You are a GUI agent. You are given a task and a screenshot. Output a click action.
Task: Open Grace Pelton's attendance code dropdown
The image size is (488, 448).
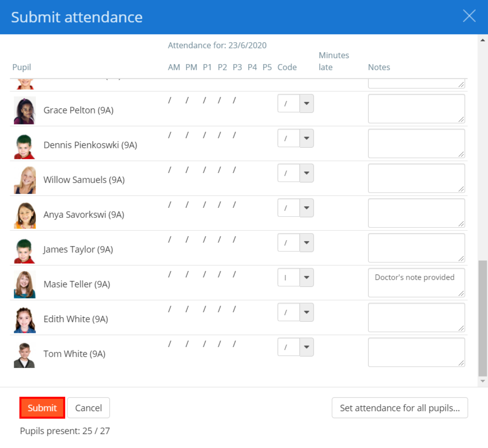306,103
